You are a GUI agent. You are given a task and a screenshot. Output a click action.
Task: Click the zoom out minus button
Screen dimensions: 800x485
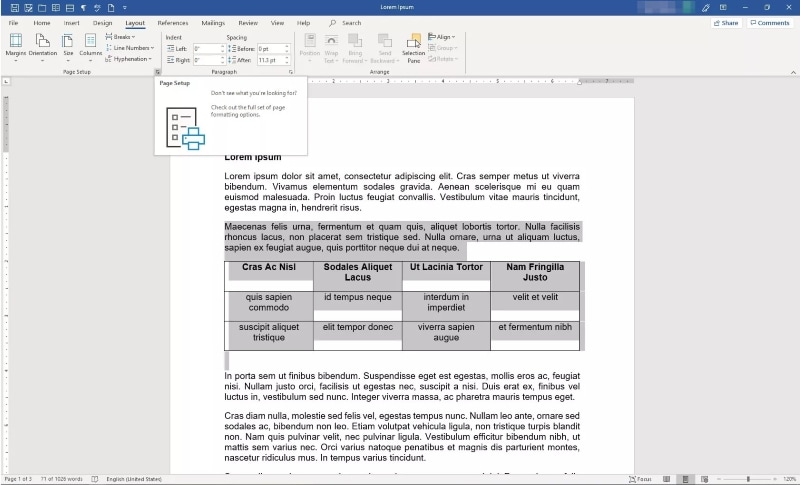[x=719, y=479]
